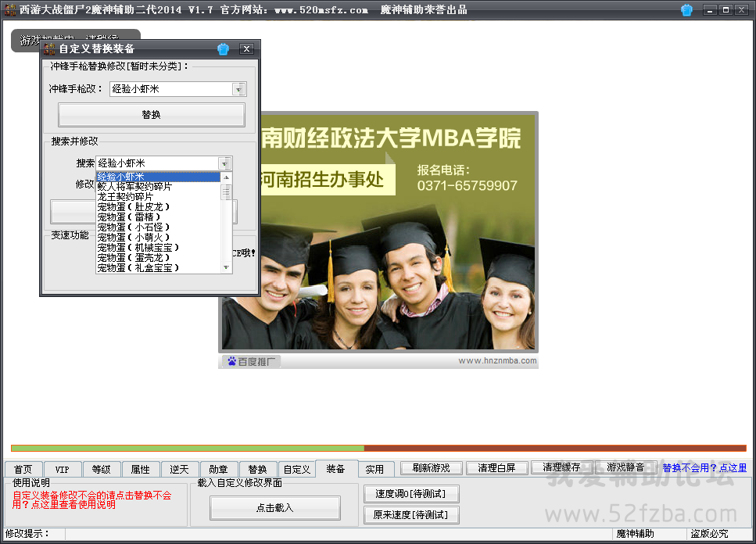Click the 清理白屏 button
The height and width of the screenshot is (544, 756).
tap(496, 468)
